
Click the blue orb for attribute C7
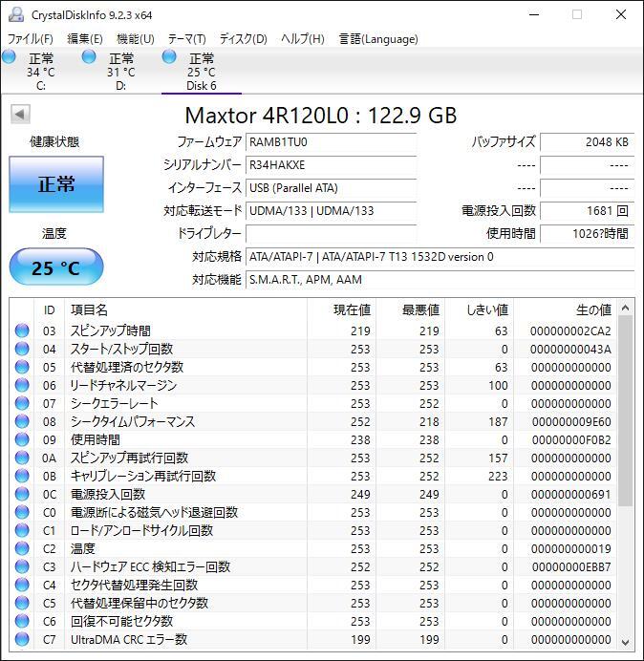point(22,639)
